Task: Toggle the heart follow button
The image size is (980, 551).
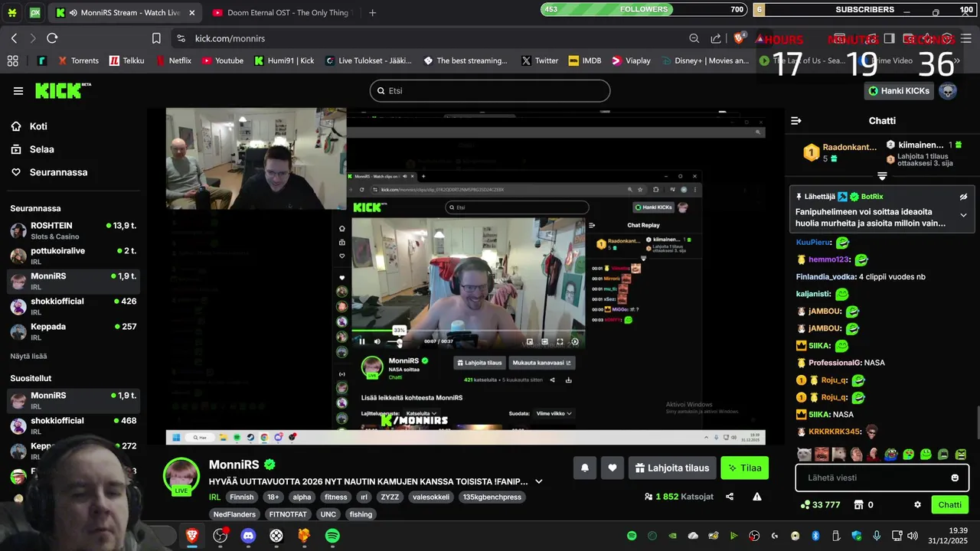Action: point(612,468)
